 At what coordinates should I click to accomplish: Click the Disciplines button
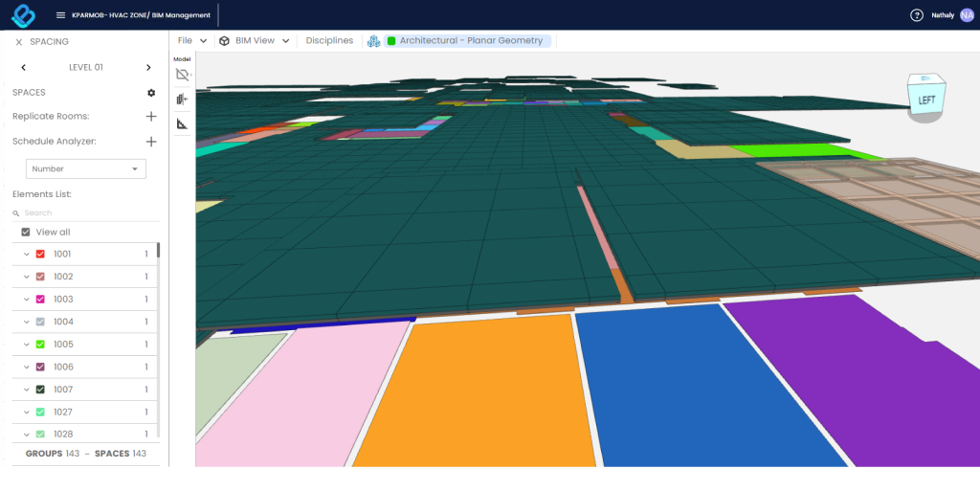(329, 41)
